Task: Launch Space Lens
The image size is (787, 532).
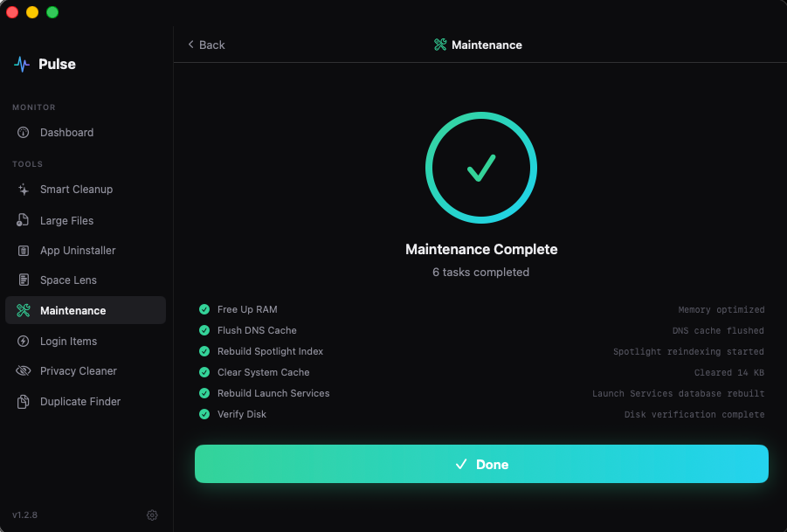Action: [x=68, y=280]
